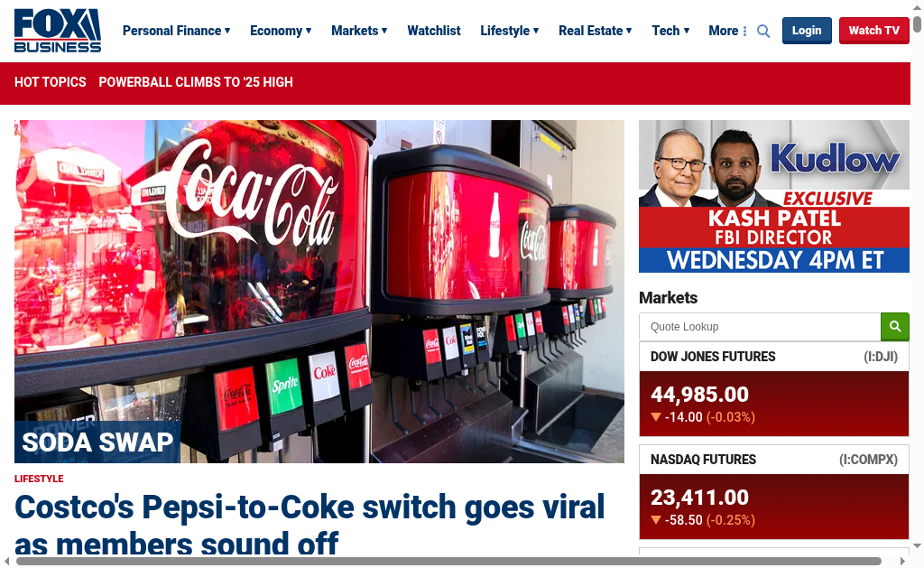Open the search magnifier icon in header

(763, 31)
